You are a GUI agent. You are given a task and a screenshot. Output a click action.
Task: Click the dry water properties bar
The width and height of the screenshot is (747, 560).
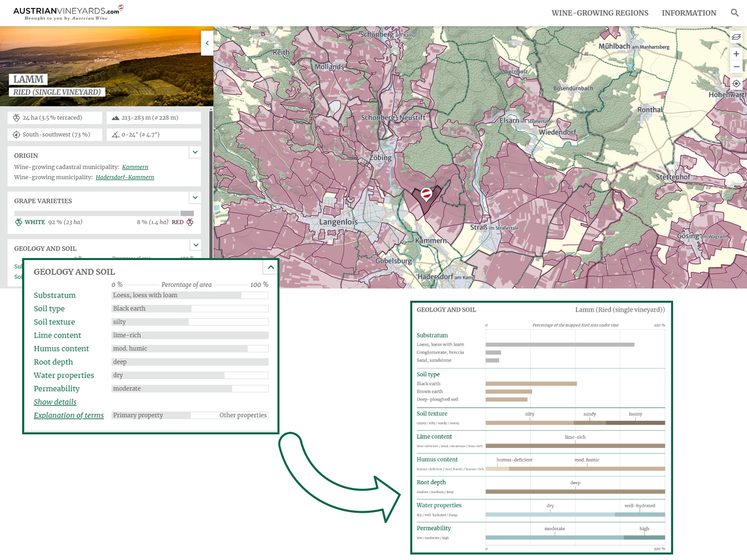click(168, 375)
